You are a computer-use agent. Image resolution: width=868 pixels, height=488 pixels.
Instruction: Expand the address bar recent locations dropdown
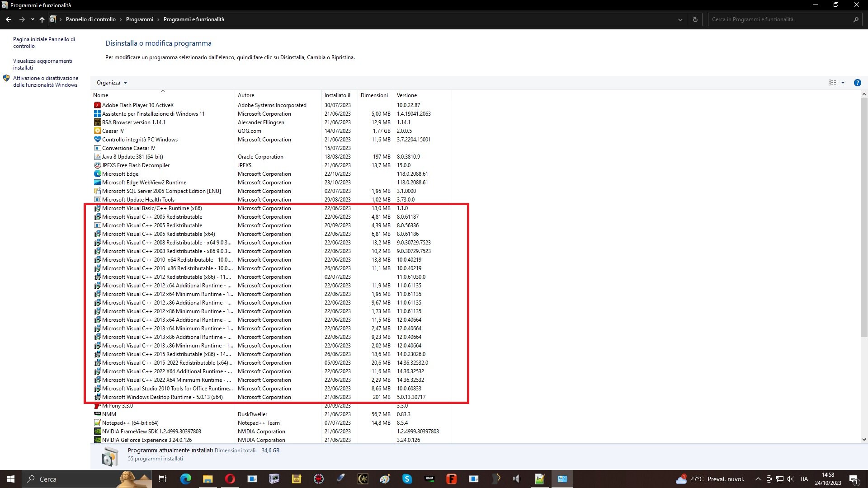click(x=680, y=19)
